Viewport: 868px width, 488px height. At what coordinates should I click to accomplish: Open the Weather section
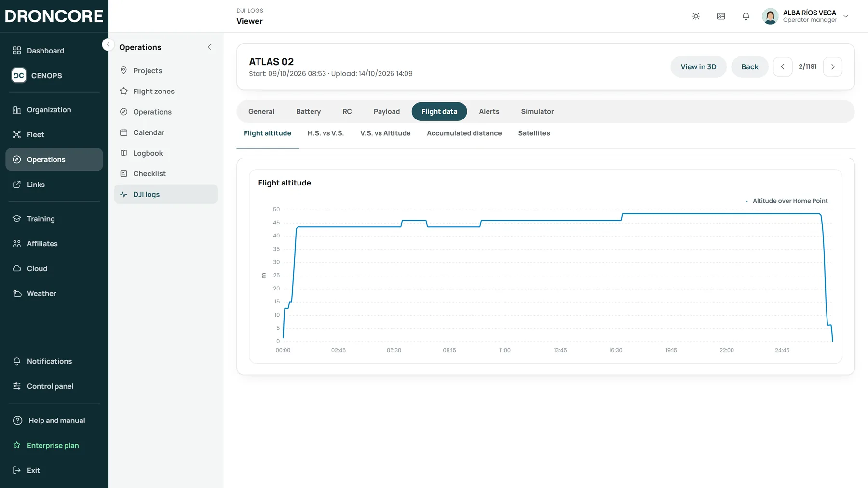point(54,294)
